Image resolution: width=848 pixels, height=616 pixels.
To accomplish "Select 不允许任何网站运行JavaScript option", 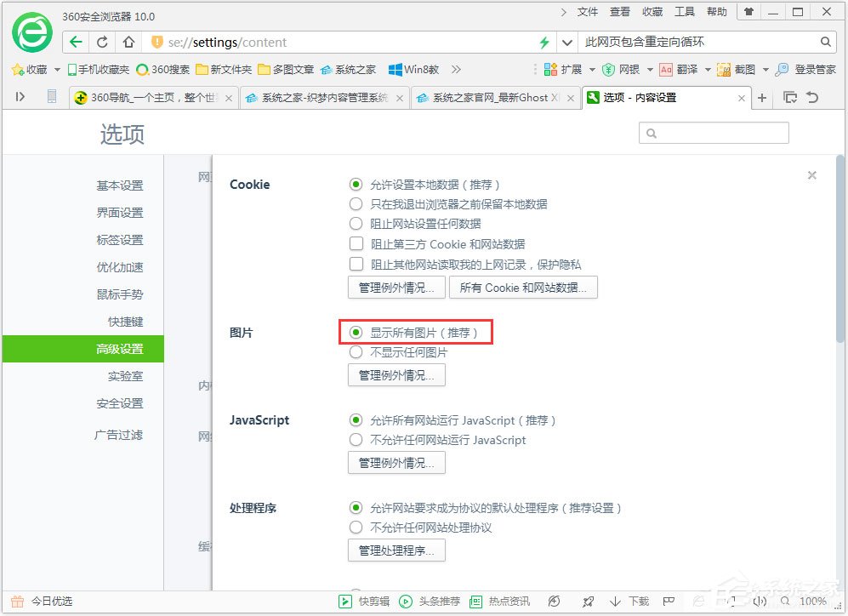I will coord(356,440).
